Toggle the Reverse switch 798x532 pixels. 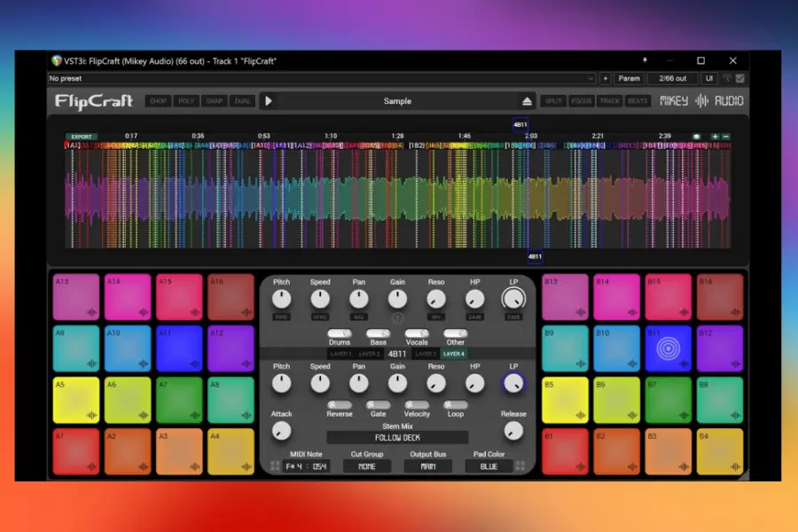339,404
